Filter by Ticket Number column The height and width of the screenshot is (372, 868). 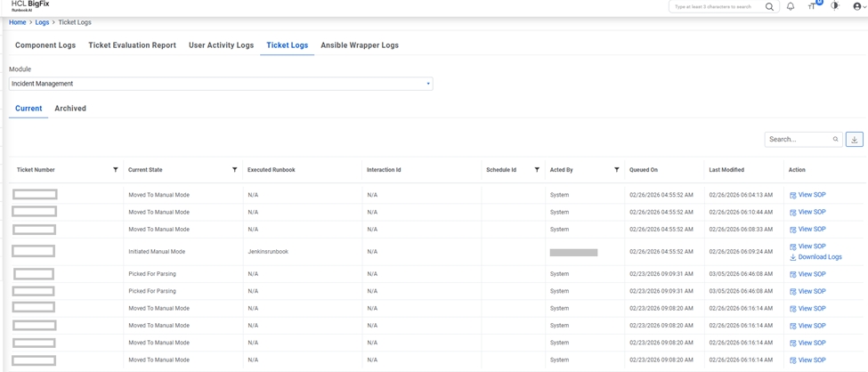pyautogui.click(x=116, y=170)
